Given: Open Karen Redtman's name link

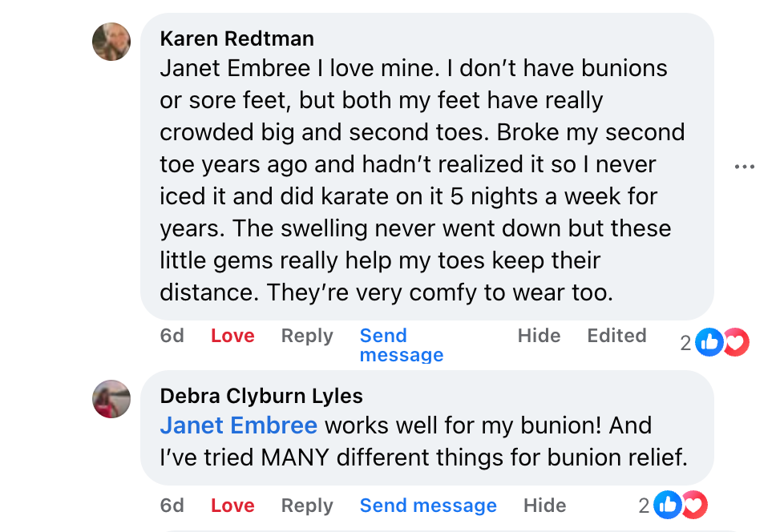Looking at the screenshot, I should pos(236,38).
